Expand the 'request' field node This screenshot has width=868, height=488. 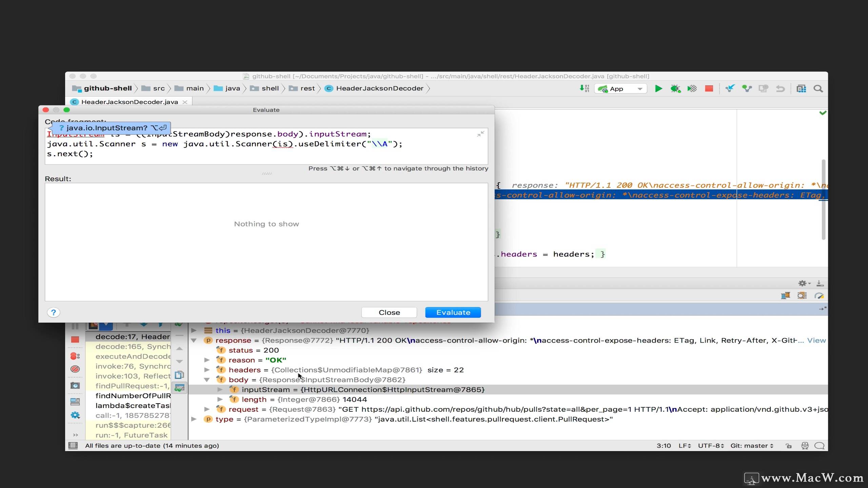pos(207,409)
